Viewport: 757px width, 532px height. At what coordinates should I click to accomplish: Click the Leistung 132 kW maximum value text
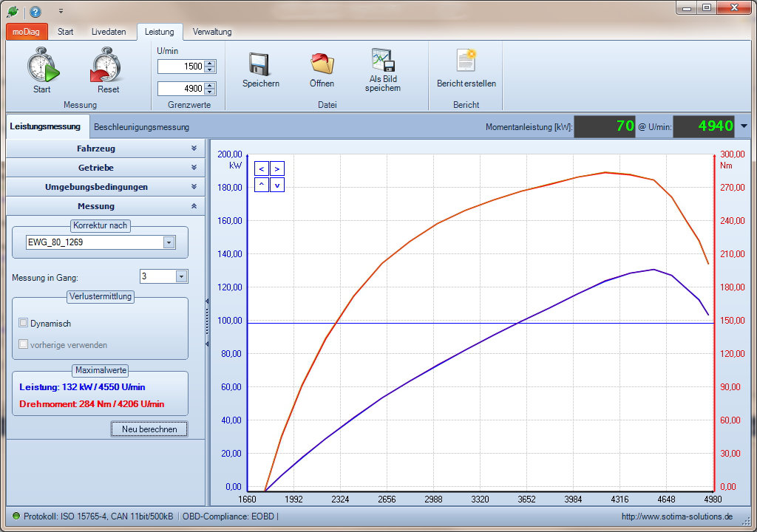coord(82,387)
